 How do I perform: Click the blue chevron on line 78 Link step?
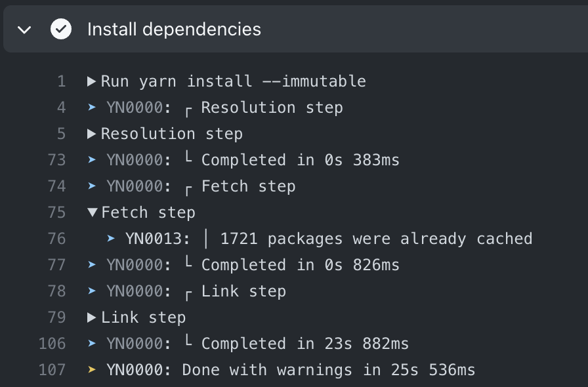click(x=91, y=291)
